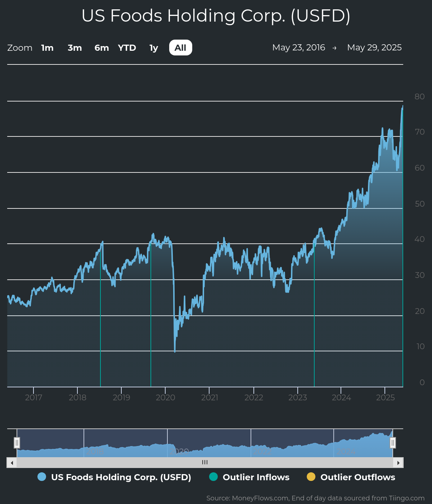Click the 80 y-axis label
The width and height of the screenshot is (432, 504).
click(x=419, y=96)
